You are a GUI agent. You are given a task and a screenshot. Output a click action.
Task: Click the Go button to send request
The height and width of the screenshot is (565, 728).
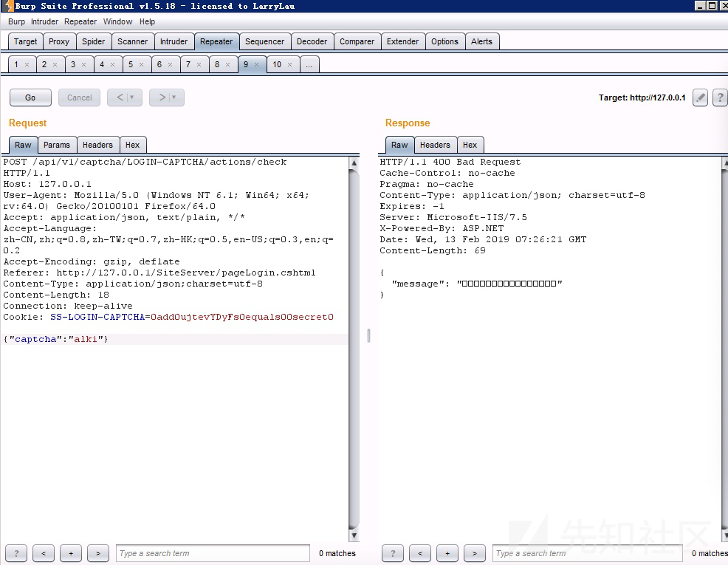[30, 97]
